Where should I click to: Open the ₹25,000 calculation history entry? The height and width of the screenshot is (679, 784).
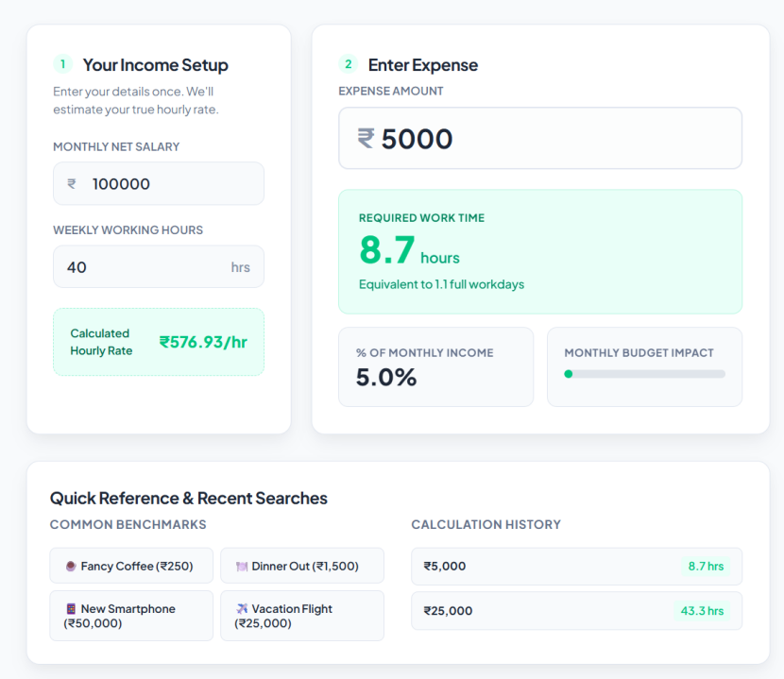tap(576, 610)
